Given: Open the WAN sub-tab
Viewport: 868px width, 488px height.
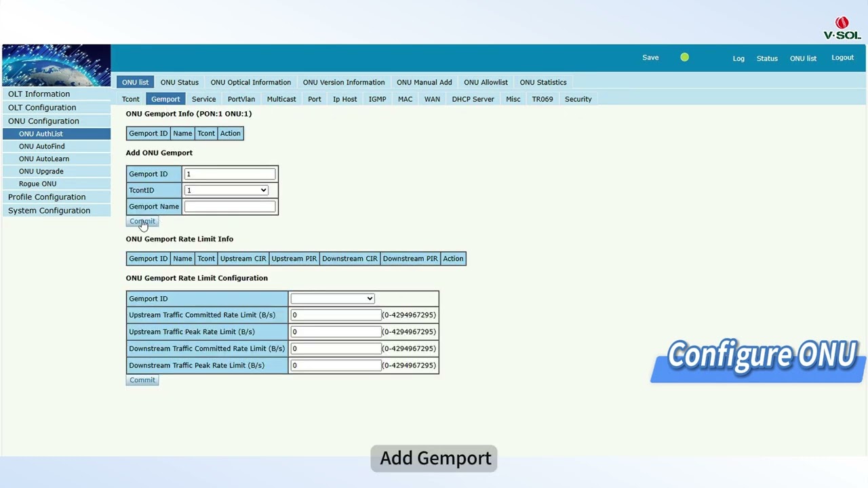Looking at the screenshot, I should point(432,99).
